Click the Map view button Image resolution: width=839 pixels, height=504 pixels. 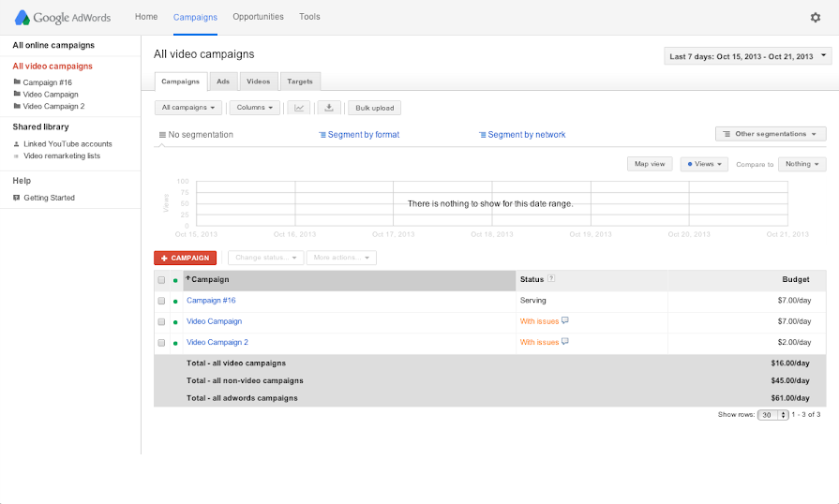[650, 164]
